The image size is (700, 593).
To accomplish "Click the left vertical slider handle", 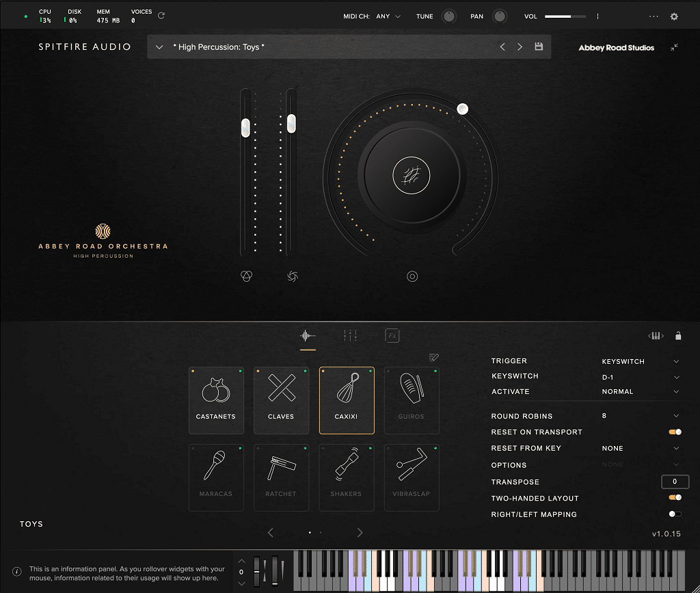I will 245,128.
